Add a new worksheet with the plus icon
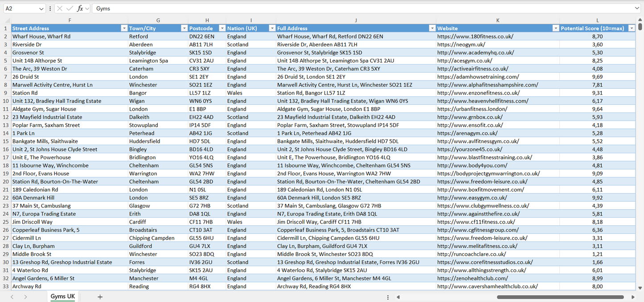 (100, 296)
